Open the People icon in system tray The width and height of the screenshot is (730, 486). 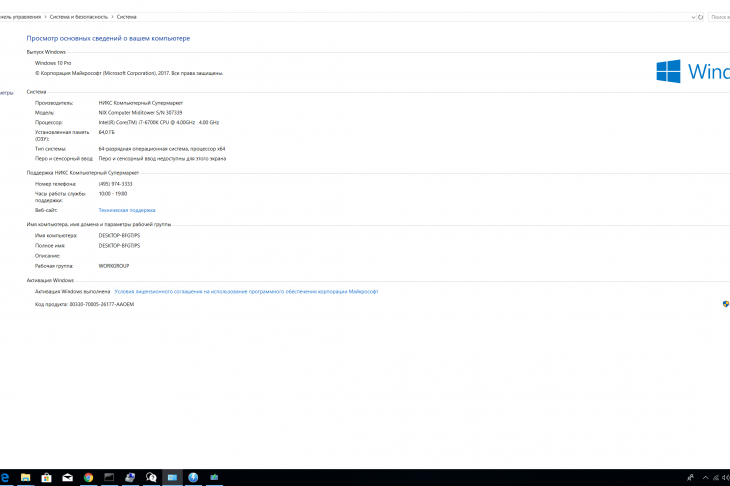[x=690, y=478]
